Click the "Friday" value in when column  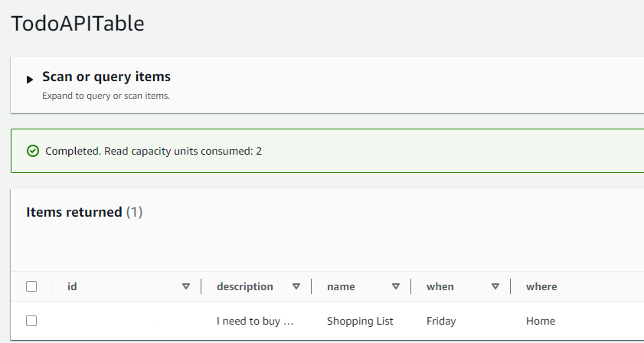tap(440, 321)
